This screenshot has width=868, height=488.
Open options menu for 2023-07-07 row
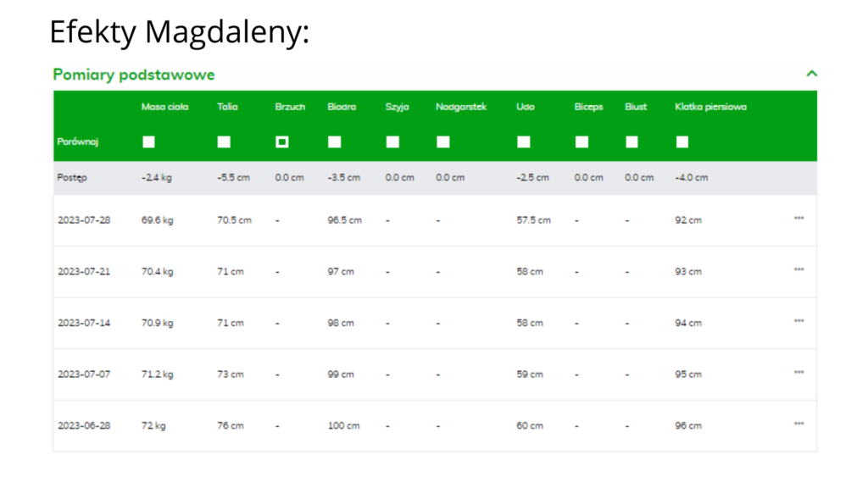pyautogui.click(x=798, y=373)
